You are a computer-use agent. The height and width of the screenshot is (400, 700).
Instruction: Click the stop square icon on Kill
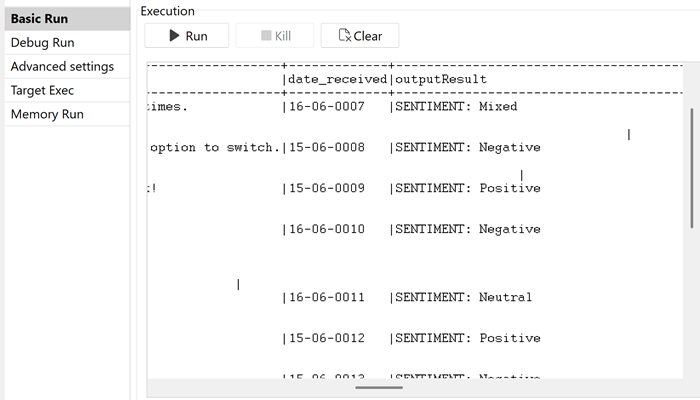pos(266,36)
